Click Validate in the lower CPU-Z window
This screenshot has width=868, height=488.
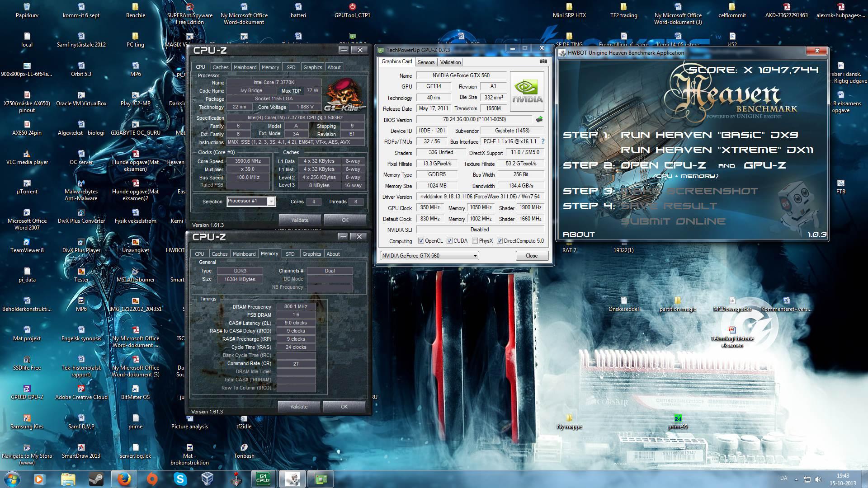(299, 407)
